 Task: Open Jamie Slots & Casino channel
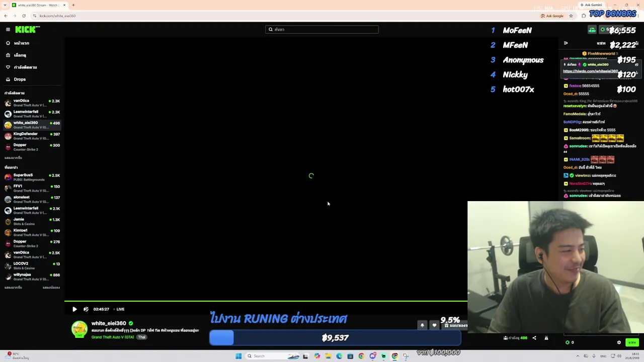(x=32, y=222)
